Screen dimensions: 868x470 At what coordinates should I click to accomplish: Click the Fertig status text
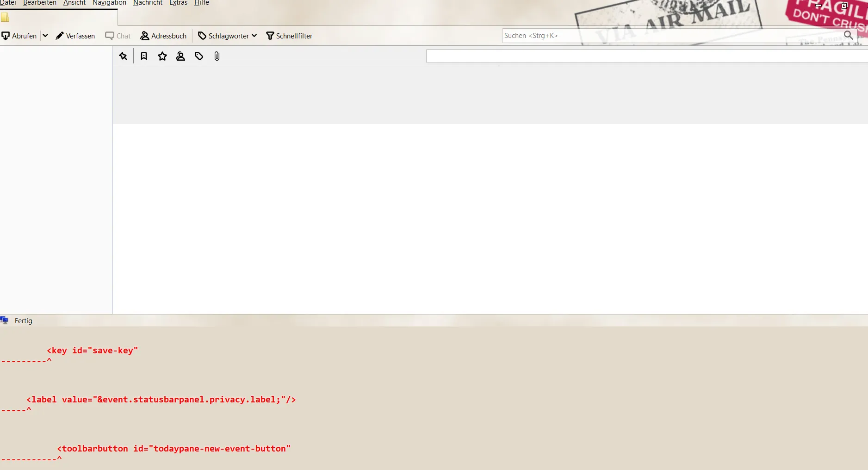click(x=24, y=320)
